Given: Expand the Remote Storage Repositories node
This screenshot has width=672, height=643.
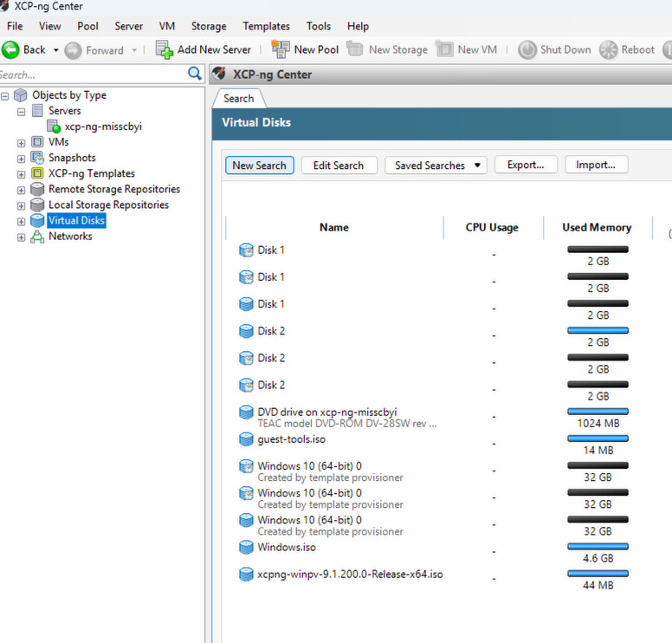Looking at the screenshot, I should click(21, 191).
